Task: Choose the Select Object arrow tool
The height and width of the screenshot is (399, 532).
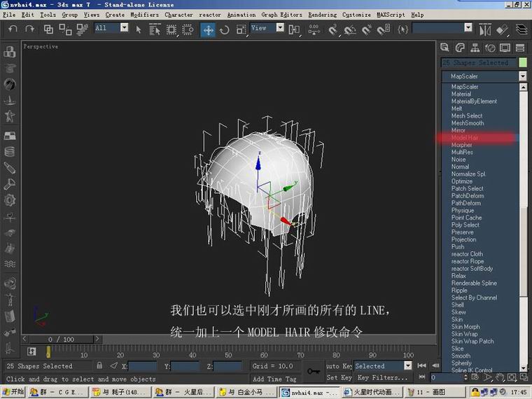Action: point(138,29)
